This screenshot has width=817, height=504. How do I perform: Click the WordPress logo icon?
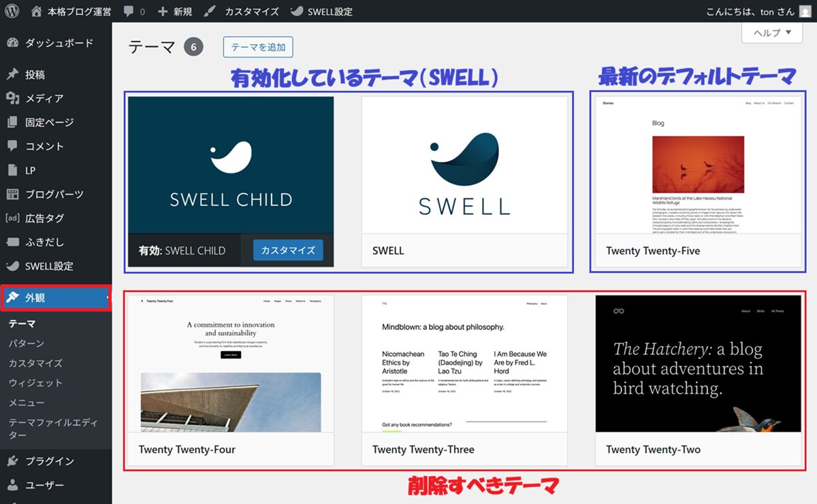12,12
